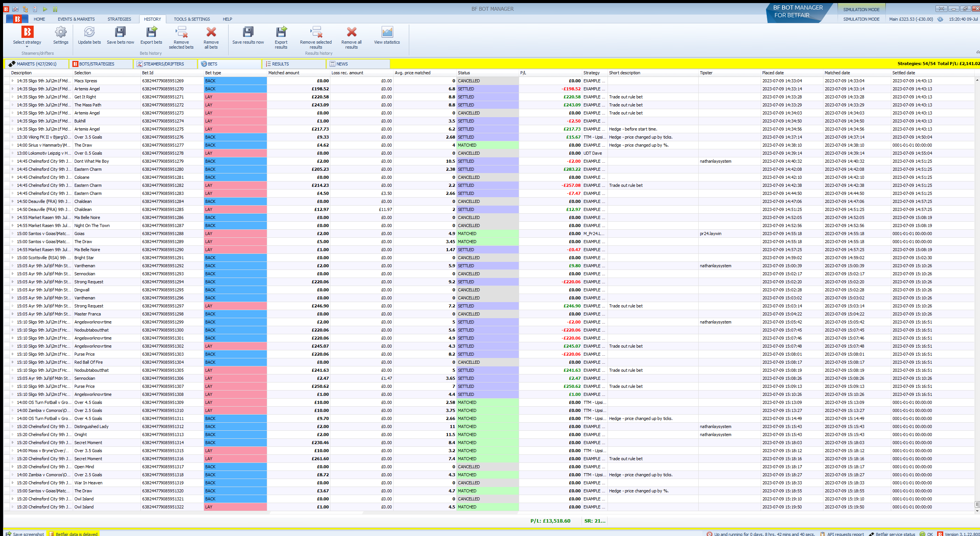Click the film strip icon in quick toolbar
Image resolution: width=980 pixels, height=536 pixels.
pos(35,9)
